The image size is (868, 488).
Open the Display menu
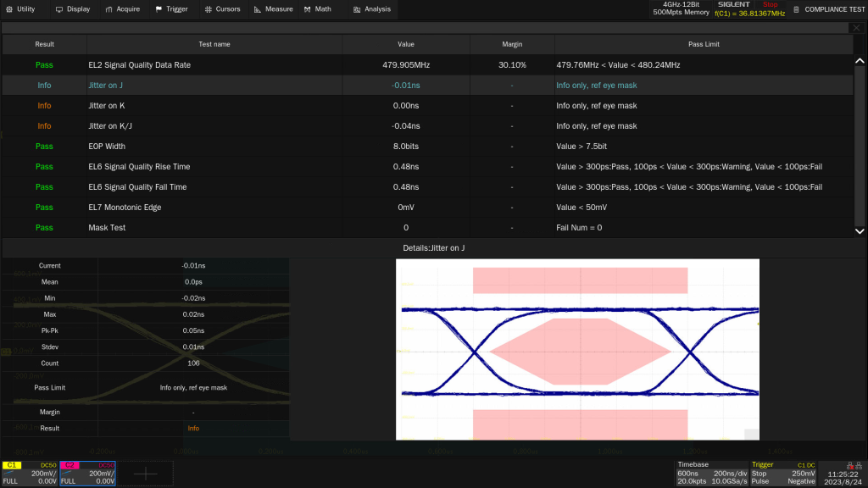(72, 9)
